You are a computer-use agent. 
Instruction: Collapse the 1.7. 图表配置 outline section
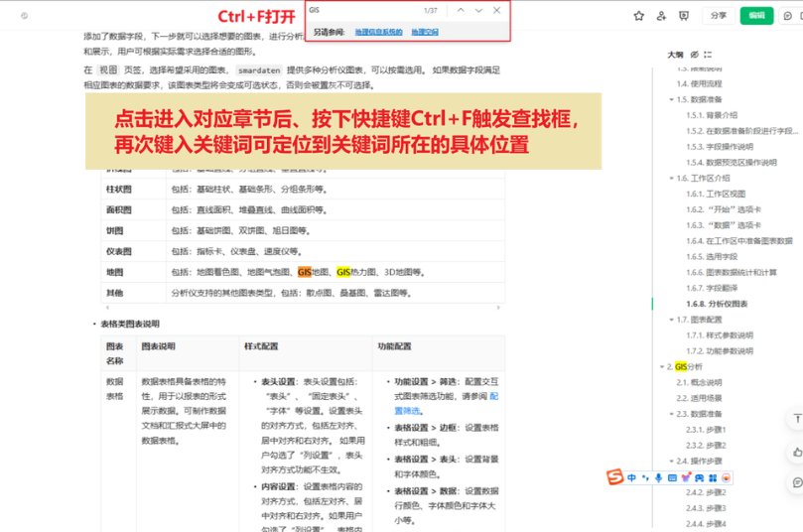point(671,320)
